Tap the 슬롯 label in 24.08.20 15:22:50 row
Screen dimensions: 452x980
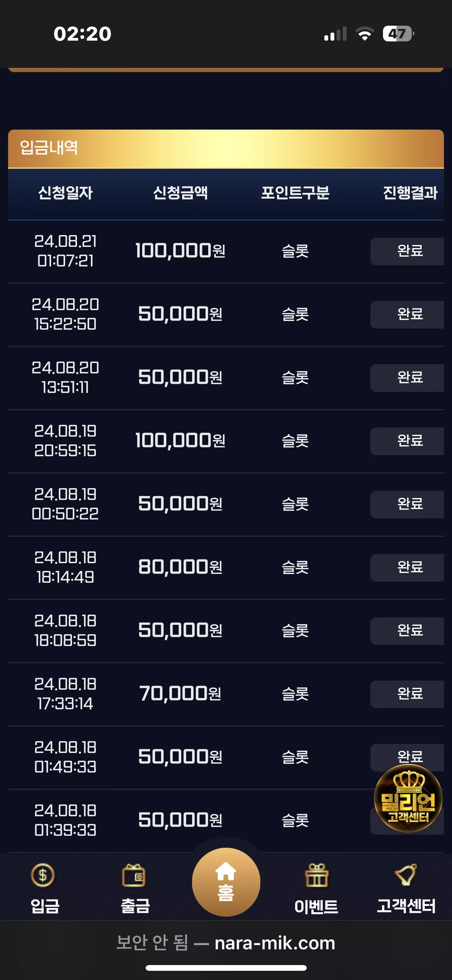[296, 314]
